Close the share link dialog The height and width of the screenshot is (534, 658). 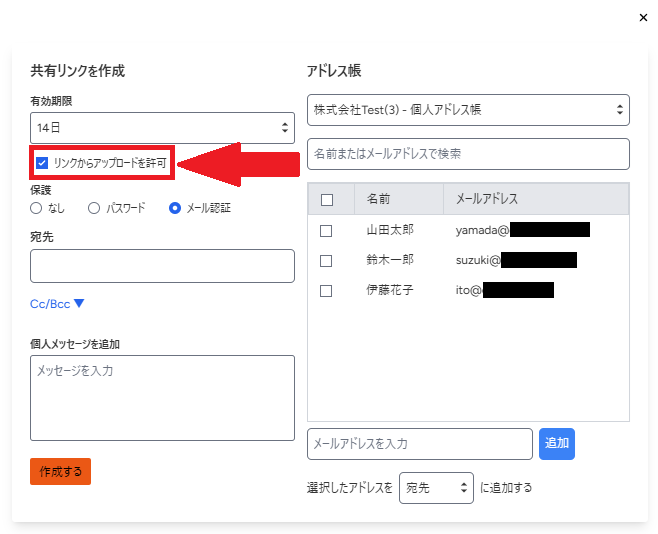pos(643,18)
